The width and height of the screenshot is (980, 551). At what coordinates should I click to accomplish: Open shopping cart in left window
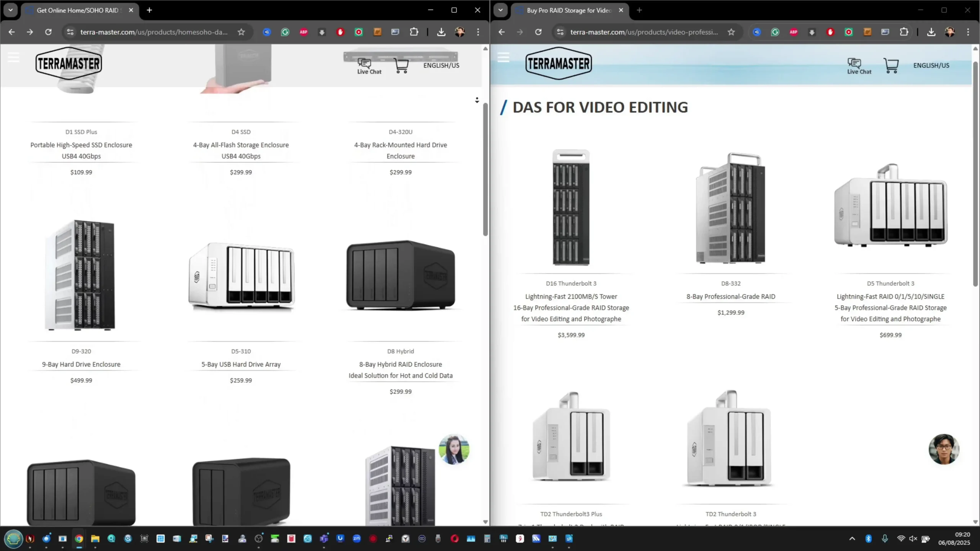click(x=401, y=66)
